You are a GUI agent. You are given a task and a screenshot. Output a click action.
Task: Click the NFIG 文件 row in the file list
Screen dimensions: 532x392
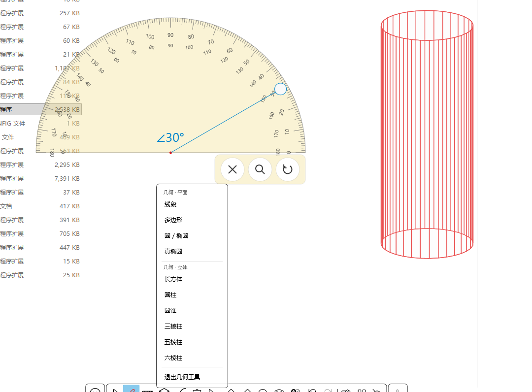41,124
